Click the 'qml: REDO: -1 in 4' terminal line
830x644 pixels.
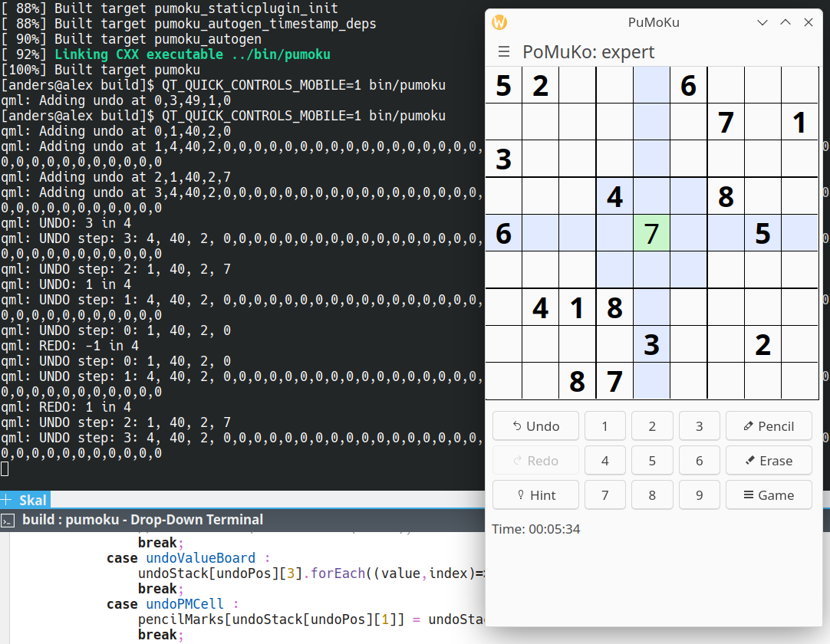pyautogui.click(x=70, y=346)
